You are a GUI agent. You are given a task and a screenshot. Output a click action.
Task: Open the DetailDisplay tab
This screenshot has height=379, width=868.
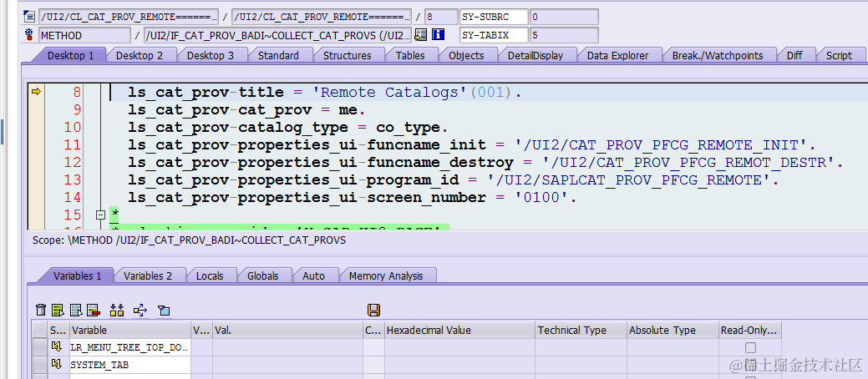(x=536, y=55)
